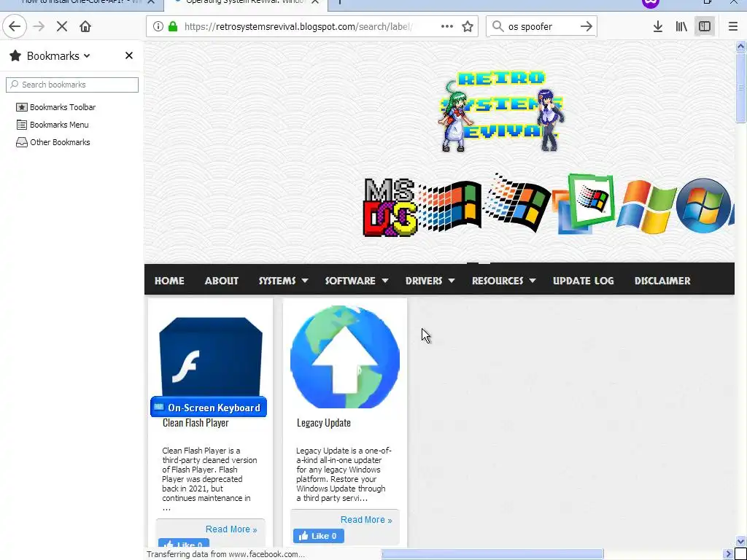The image size is (747, 560).
Task: Click the vertical scrollbar up arrow
Action: [x=740, y=46]
